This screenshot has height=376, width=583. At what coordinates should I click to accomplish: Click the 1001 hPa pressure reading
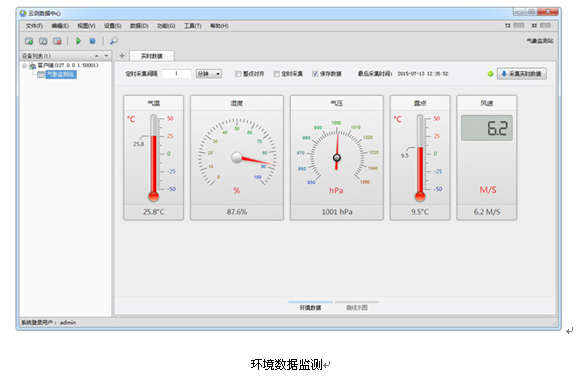(x=337, y=212)
